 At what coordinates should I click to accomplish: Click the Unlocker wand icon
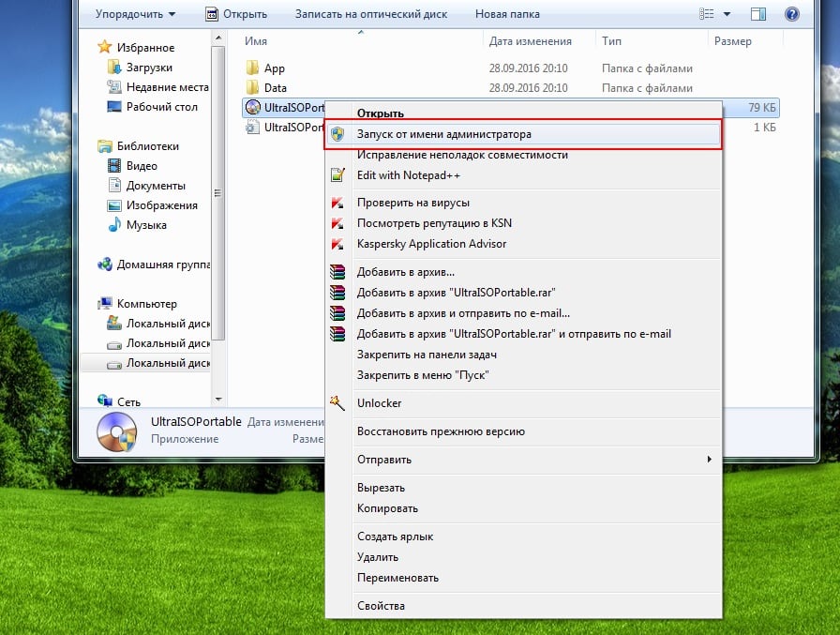[338, 403]
